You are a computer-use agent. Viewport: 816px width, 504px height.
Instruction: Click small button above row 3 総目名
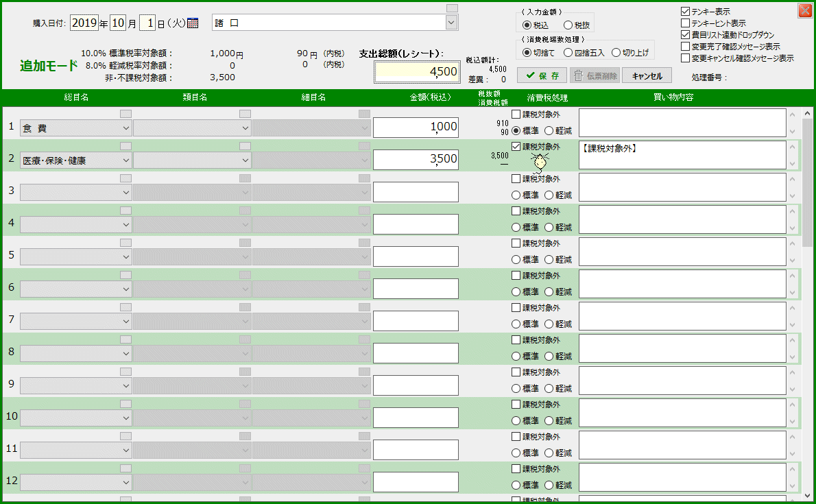point(125,178)
